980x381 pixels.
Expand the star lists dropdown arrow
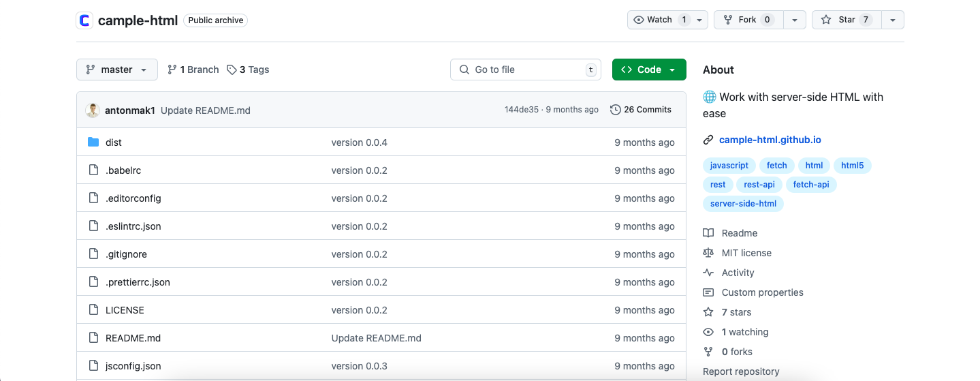pos(893,20)
